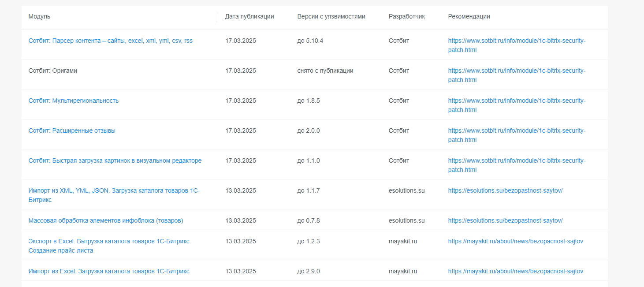
Task: Open mayakit.ru link in Экспорт в Excel row
Action: (516, 241)
